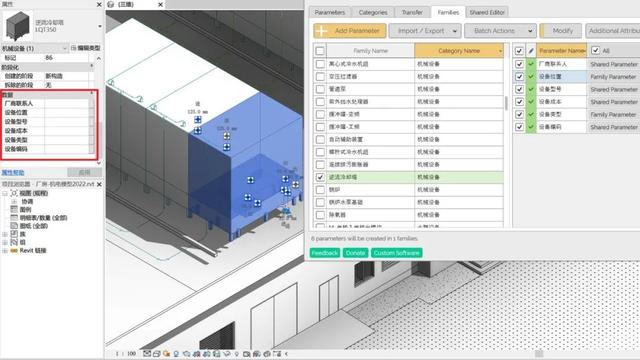Click the family list vertical scrollbar
This screenshot has height=360, width=640.
pyautogui.click(x=506, y=103)
